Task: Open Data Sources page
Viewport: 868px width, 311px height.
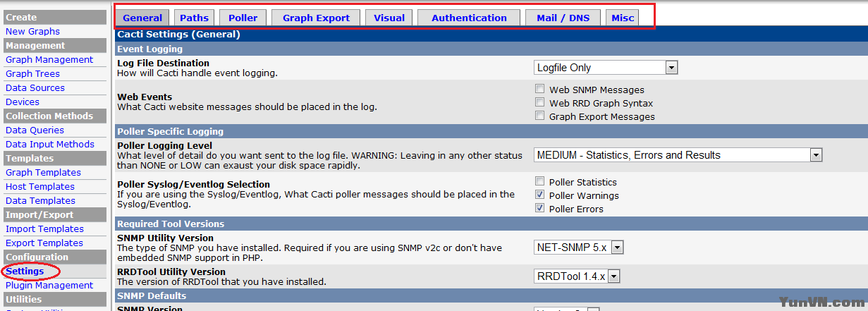Action: [35, 87]
